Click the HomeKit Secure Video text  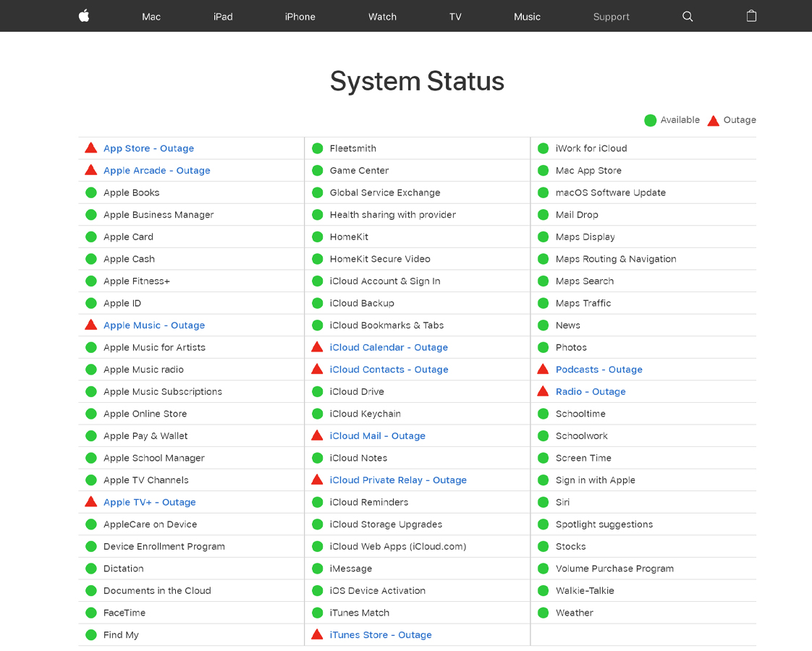(380, 259)
